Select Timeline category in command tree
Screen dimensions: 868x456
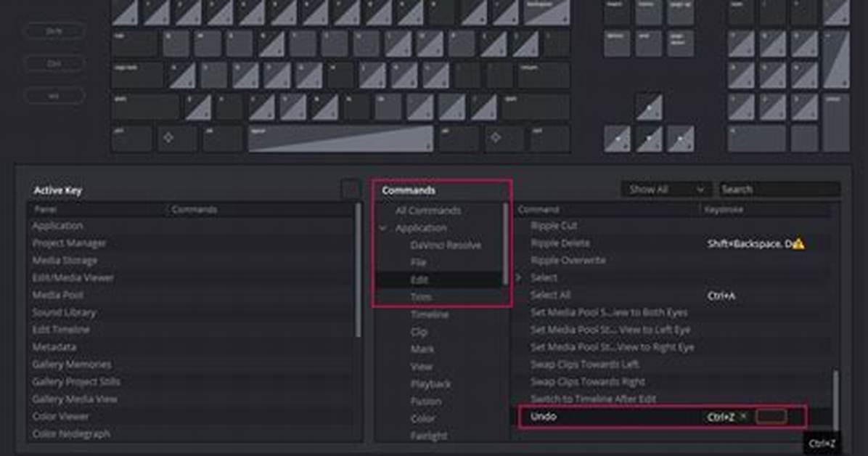[x=430, y=314]
